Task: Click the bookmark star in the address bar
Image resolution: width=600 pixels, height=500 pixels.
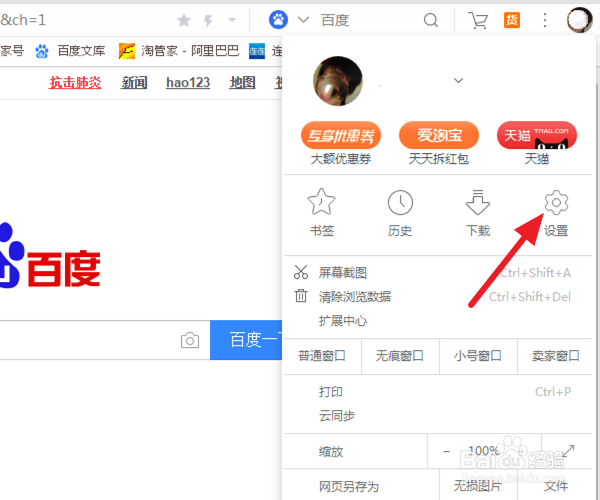Action: tap(184, 20)
